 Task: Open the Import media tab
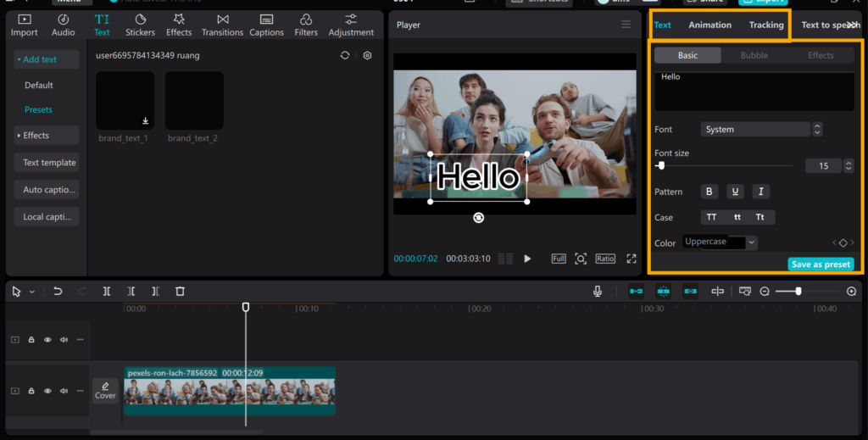(x=25, y=25)
